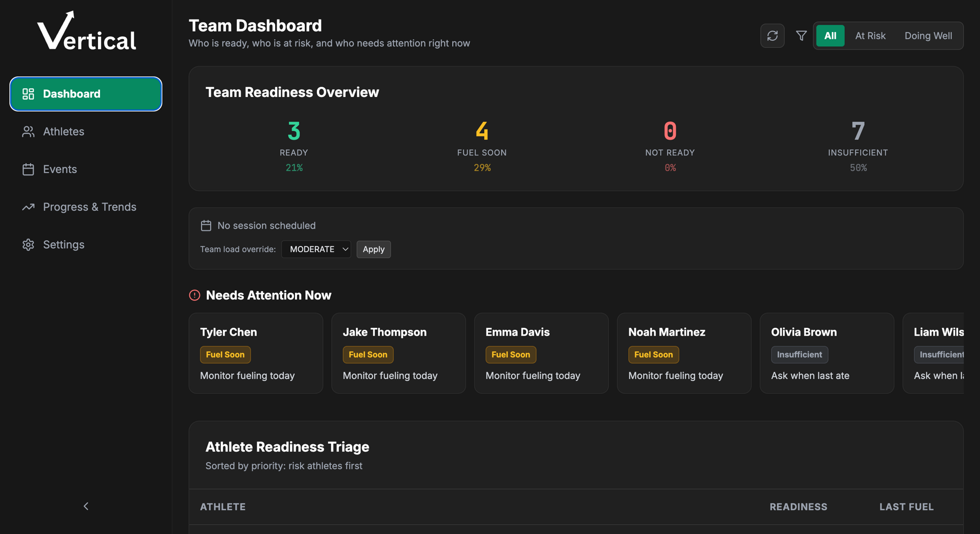Open Events via the calendar icon
The height and width of the screenshot is (534, 980).
tap(28, 169)
